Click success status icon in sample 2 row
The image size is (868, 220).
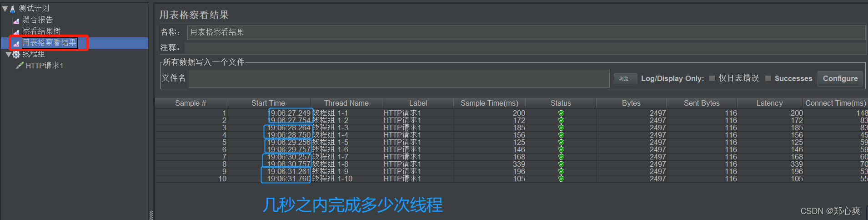(561, 120)
